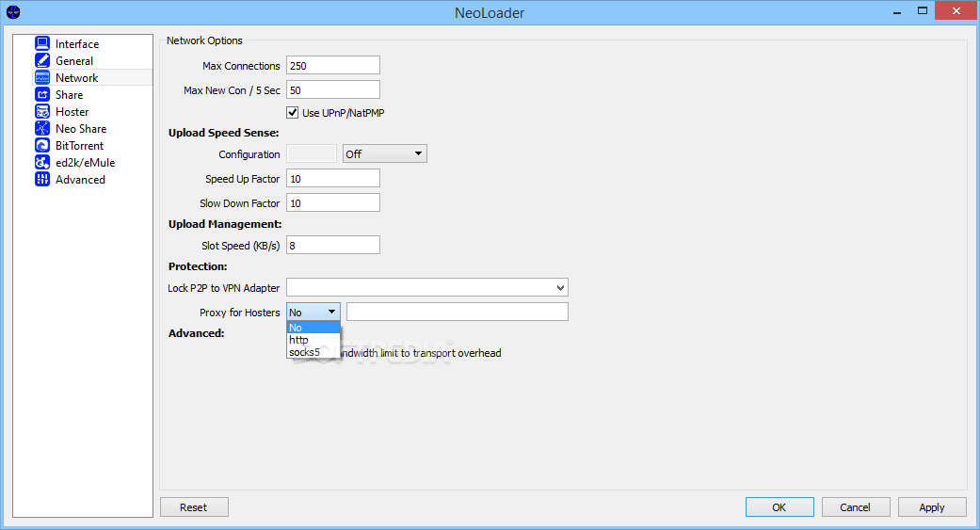Collapse the Proxy for Hosters combo box

pyautogui.click(x=313, y=312)
